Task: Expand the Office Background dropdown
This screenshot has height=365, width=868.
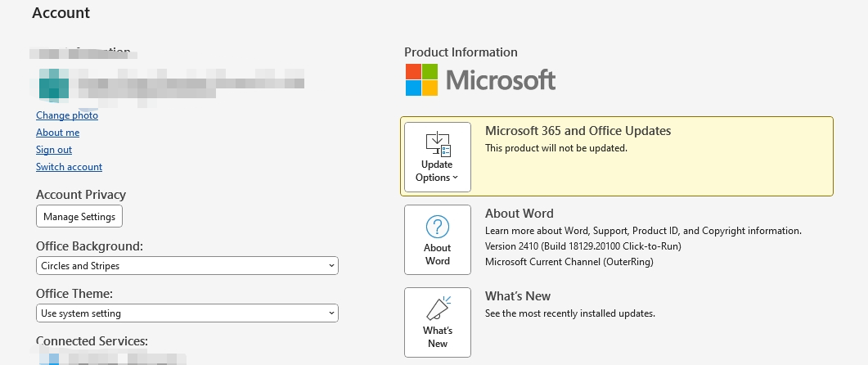Action: (187, 266)
